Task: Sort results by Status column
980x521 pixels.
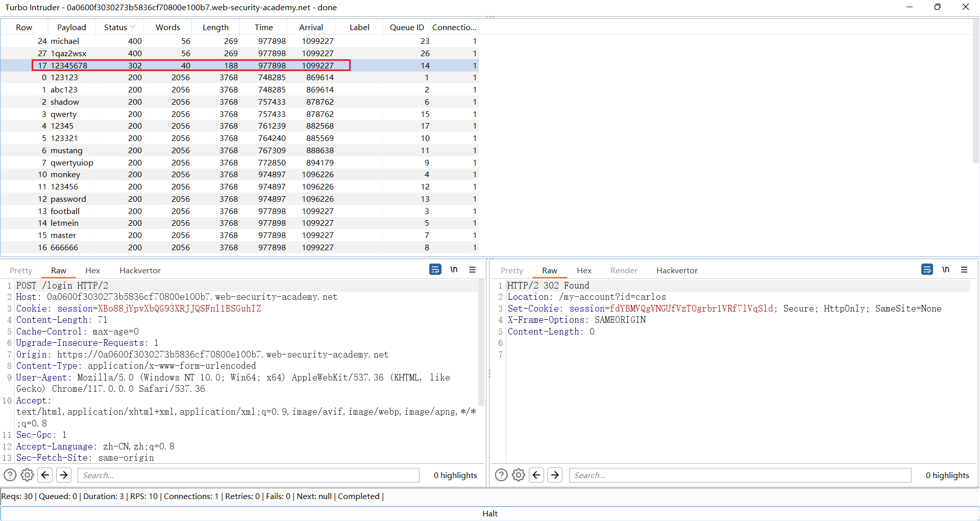Action: (x=119, y=27)
